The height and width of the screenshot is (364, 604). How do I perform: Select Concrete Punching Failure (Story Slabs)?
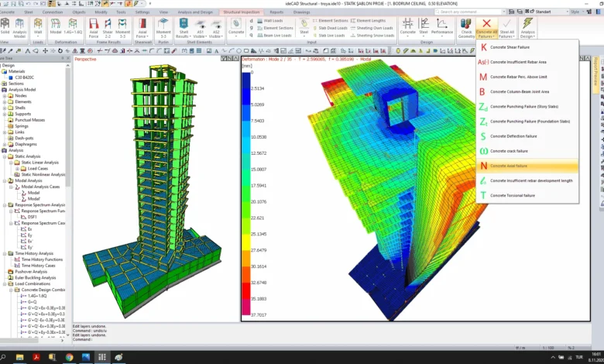(x=527, y=107)
